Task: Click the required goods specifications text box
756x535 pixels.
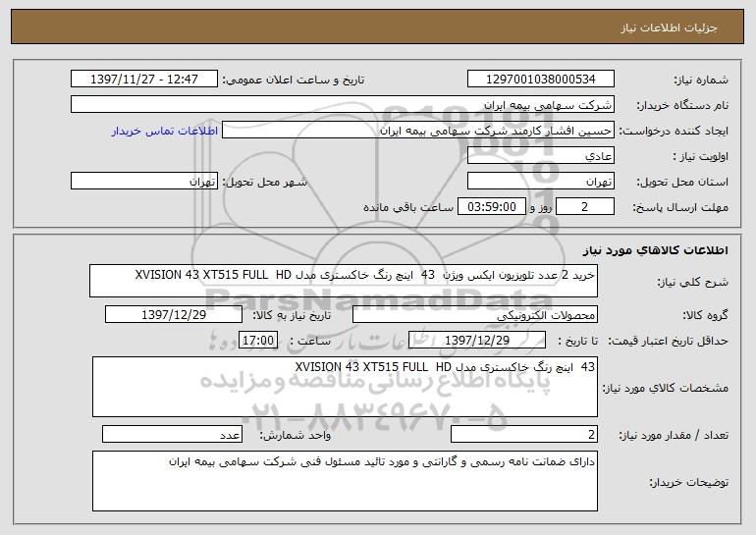Action: coord(345,387)
